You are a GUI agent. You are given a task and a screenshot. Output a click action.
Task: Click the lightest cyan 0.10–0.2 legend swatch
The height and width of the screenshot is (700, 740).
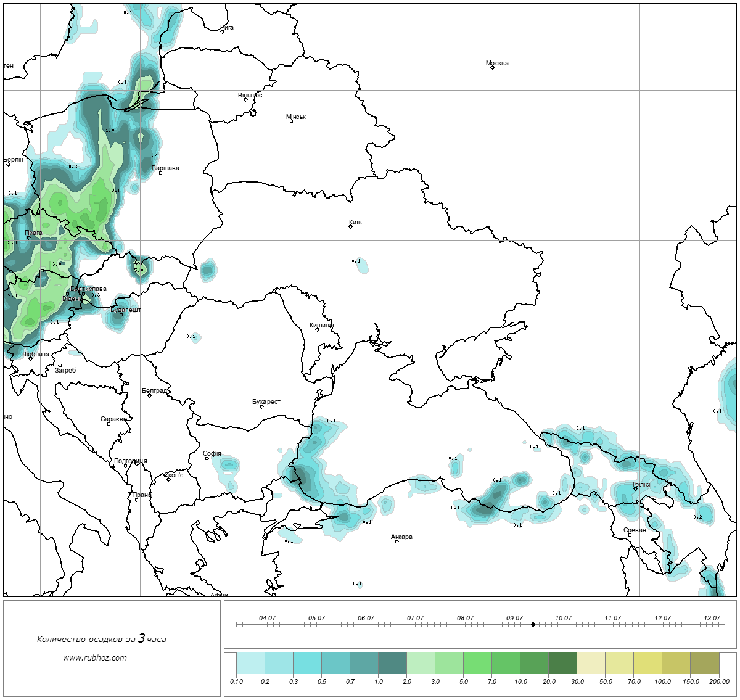pos(250,664)
